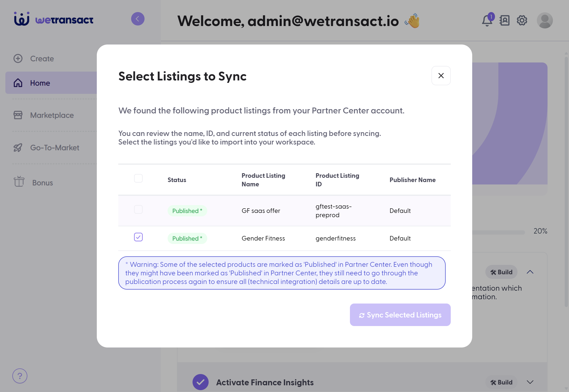Collapse the expanded section with up chevron
Image resolution: width=569 pixels, height=392 pixels.
[x=530, y=272]
